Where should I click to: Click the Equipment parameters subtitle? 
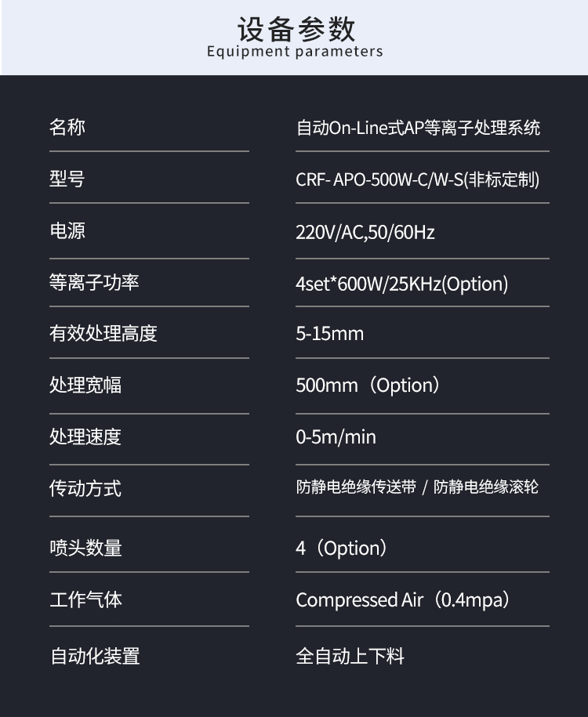tap(295, 53)
